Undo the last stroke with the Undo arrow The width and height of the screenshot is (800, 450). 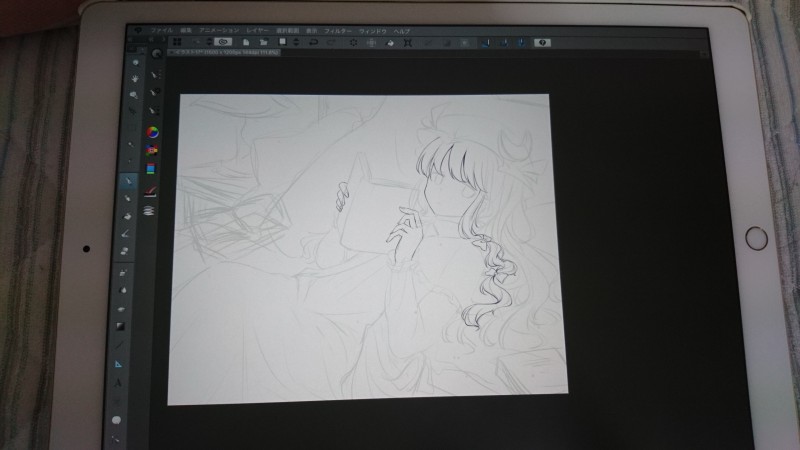coord(313,42)
